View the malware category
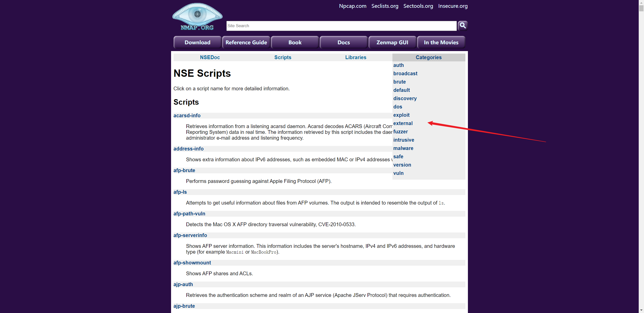 pyautogui.click(x=403, y=148)
